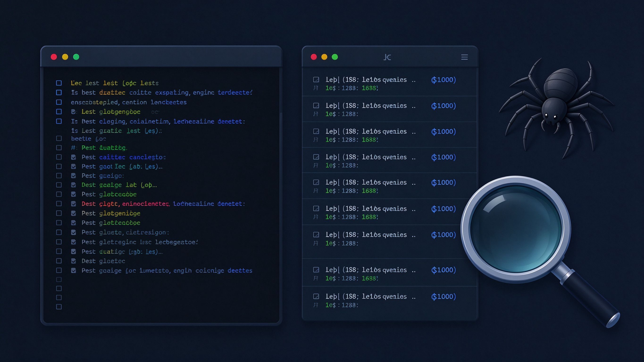Uncheck the filled checkbox before "Dest clgtt, eninocienetes"
The image size is (644, 362).
[74, 204]
